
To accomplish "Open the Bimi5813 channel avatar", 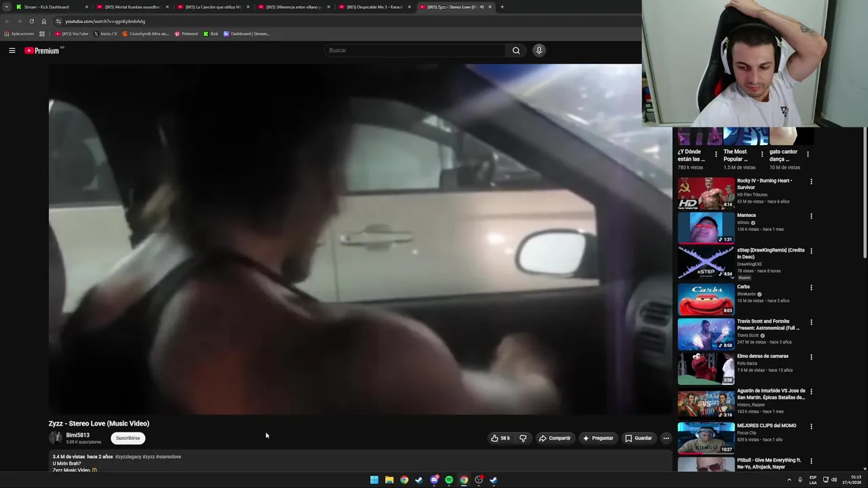I will tap(55, 438).
